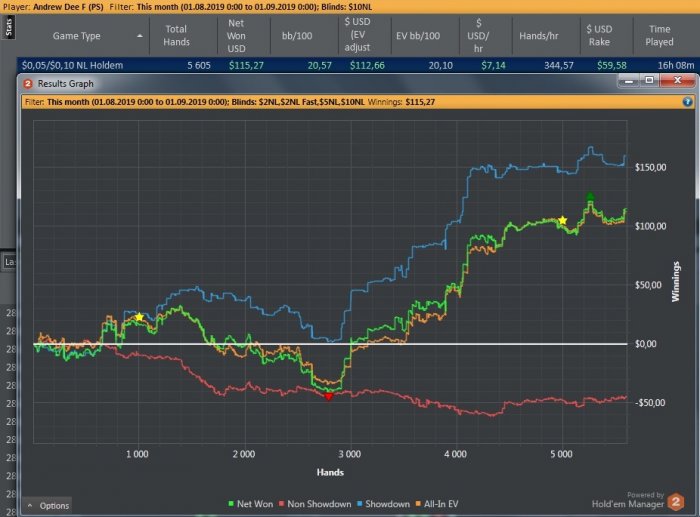Sort by $ USD EV adjusted column
This screenshot has height=517, width=700.
pyautogui.click(x=365, y=36)
